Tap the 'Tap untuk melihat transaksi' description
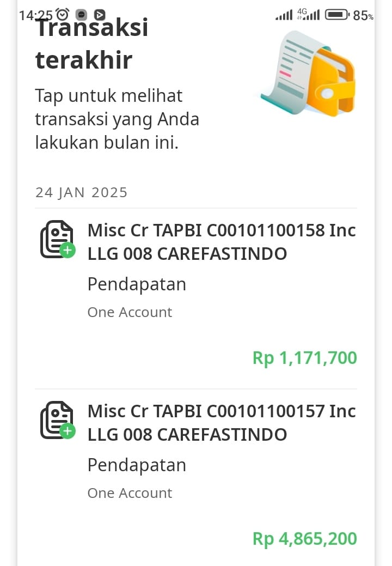This screenshot has height=566, width=392. tap(117, 119)
